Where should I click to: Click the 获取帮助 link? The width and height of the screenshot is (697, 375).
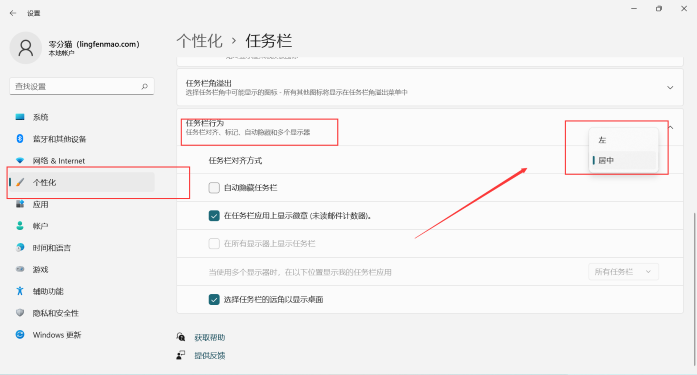click(210, 338)
